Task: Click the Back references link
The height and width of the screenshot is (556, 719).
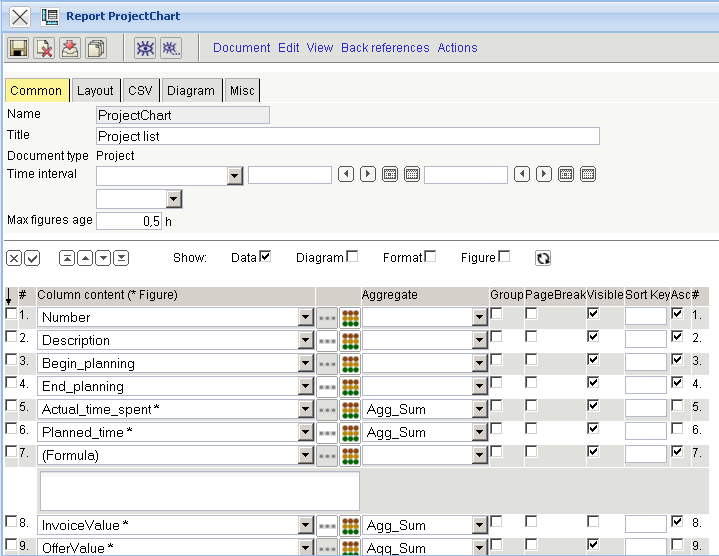Action: (x=385, y=48)
